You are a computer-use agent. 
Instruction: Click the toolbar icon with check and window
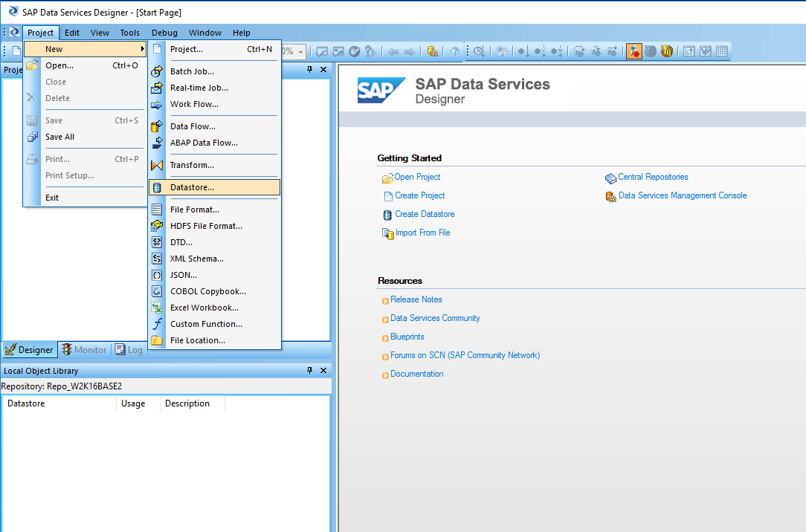click(x=705, y=51)
